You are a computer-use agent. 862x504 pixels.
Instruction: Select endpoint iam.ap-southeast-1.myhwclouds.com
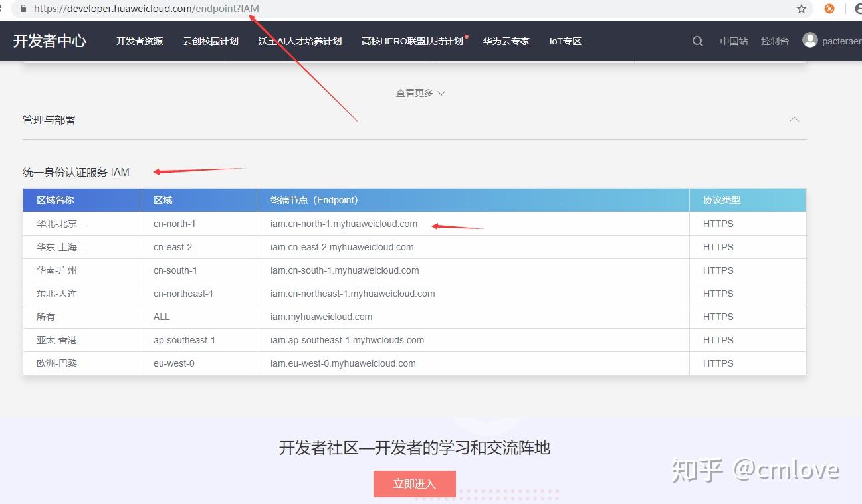[347, 340]
